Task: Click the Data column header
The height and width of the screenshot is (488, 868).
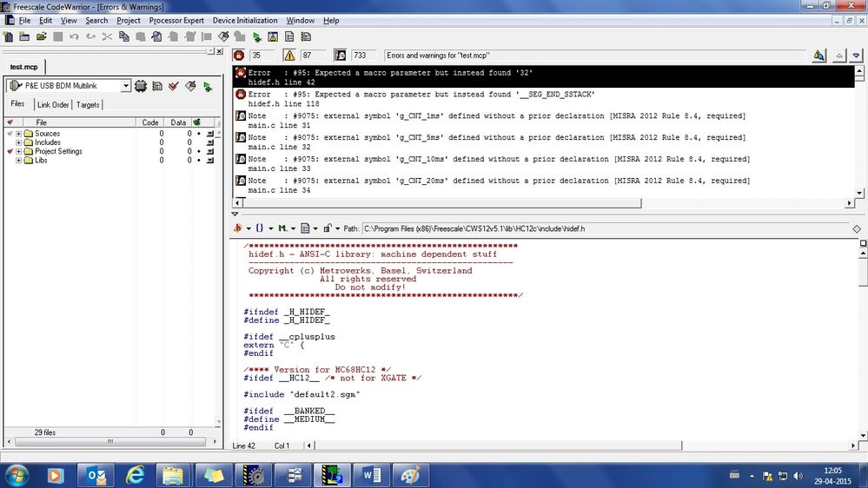Action: point(178,122)
